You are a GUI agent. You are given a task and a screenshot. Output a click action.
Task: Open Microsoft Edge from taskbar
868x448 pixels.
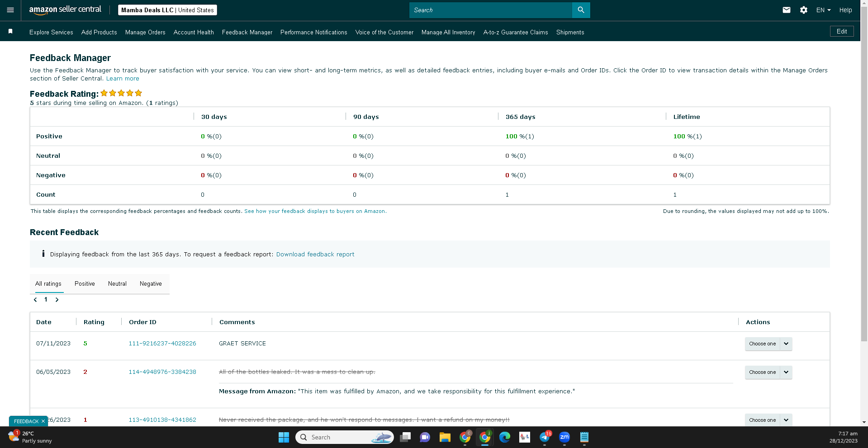coord(504,437)
